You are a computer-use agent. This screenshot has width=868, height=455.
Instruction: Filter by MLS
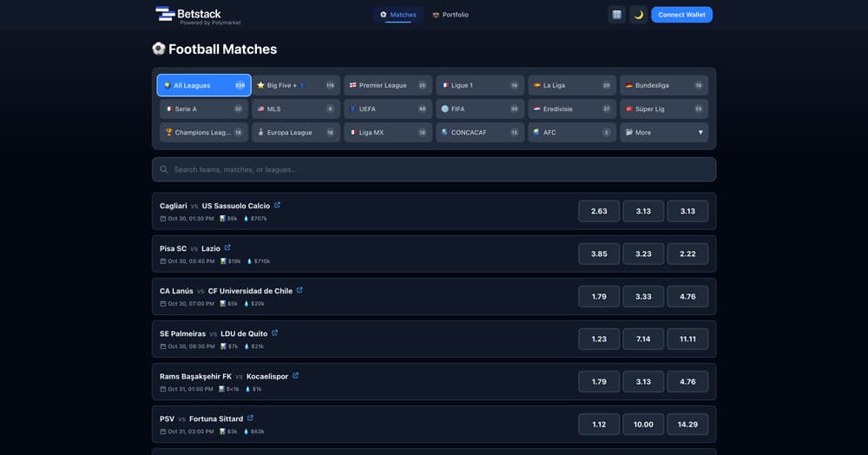(x=296, y=109)
